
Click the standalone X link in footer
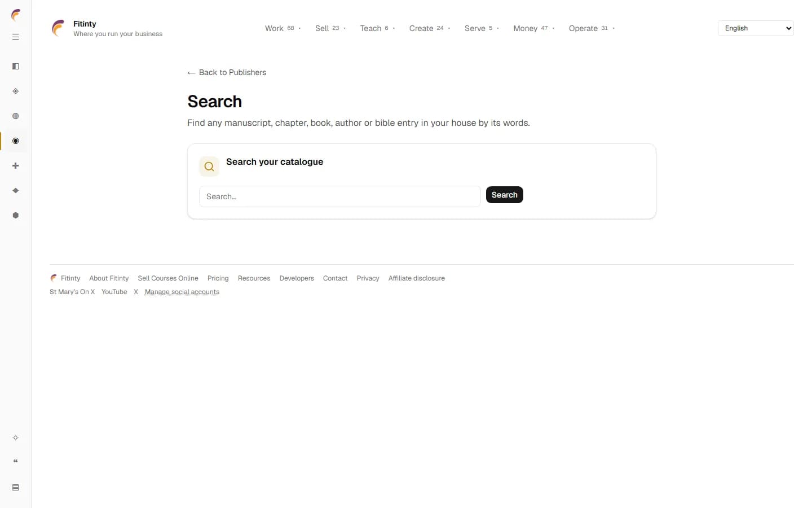click(136, 292)
